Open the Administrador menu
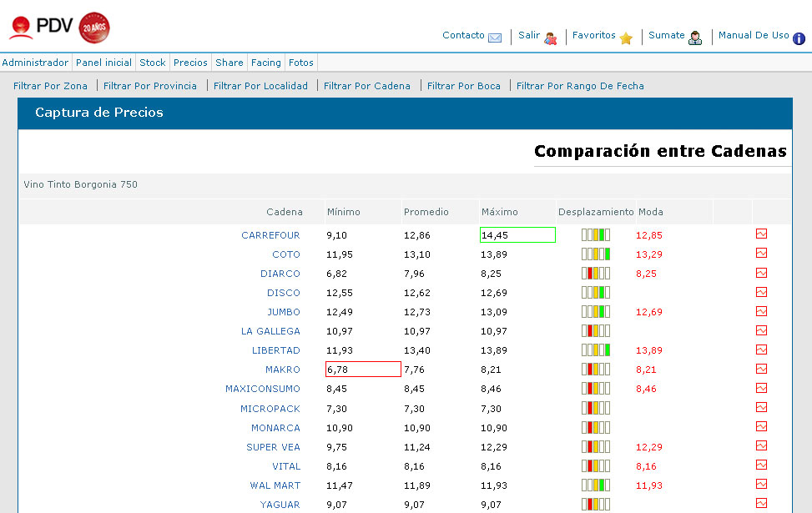 pos(35,63)
